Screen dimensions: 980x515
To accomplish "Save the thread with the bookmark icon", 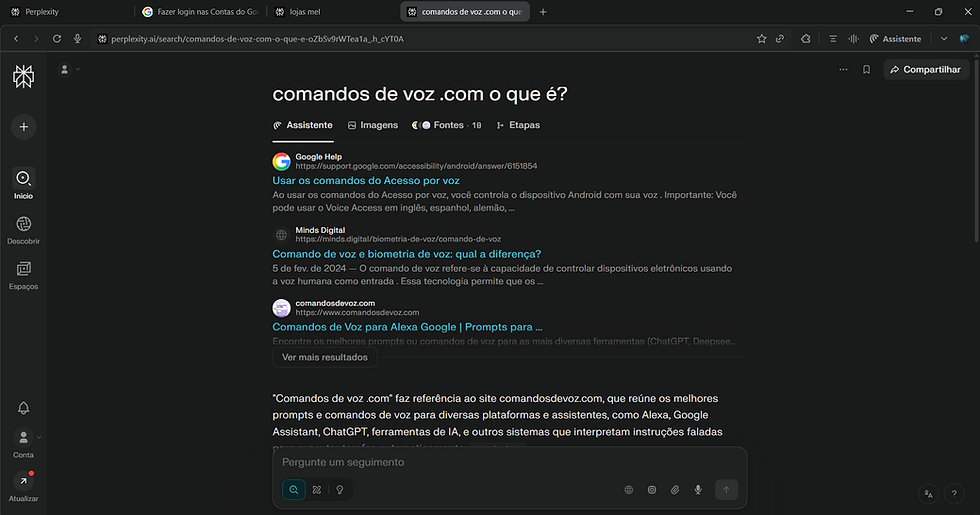I will pyautogui.click(x=866, y=69).
